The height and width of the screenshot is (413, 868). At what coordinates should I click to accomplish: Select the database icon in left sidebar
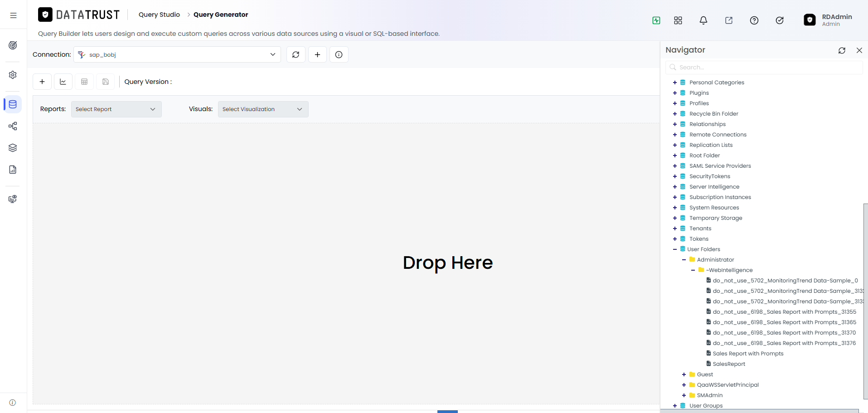coord(13,104)
